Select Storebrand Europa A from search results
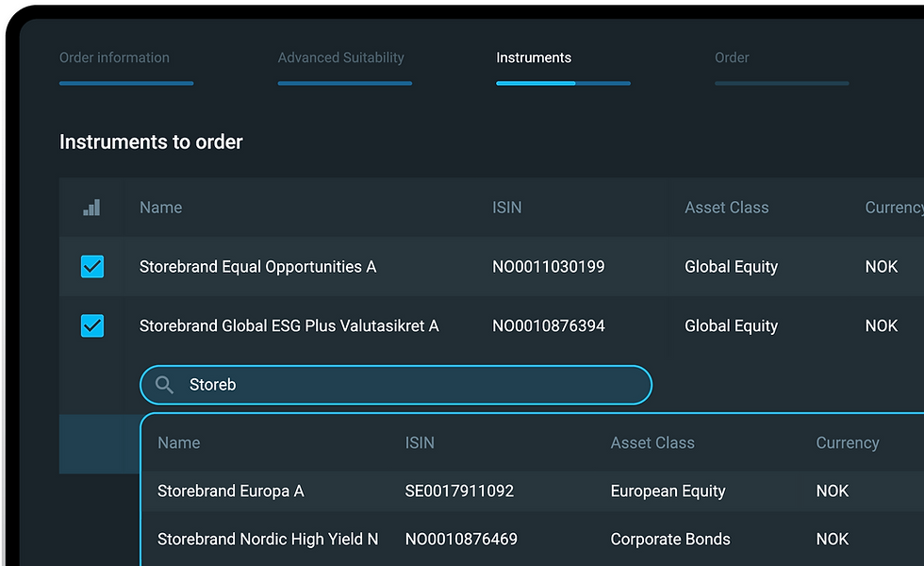The width and height of the screenshot is (924, 566). click(230, 491)
